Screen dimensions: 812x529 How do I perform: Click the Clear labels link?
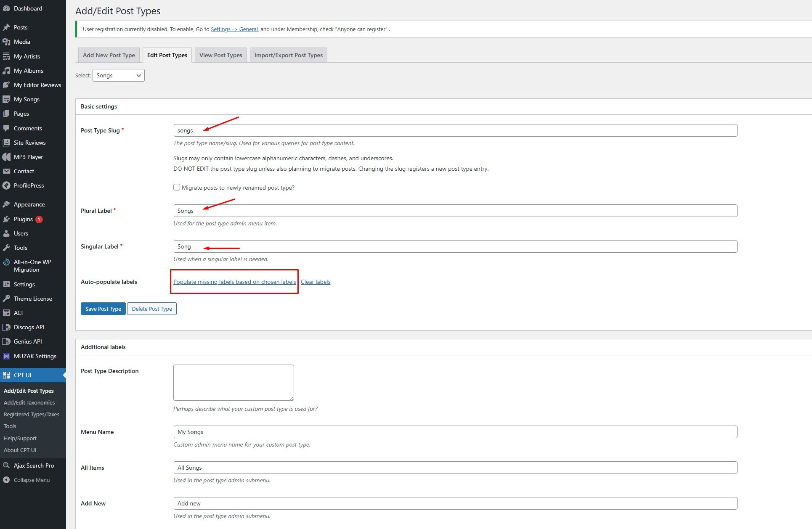(316, 282)
